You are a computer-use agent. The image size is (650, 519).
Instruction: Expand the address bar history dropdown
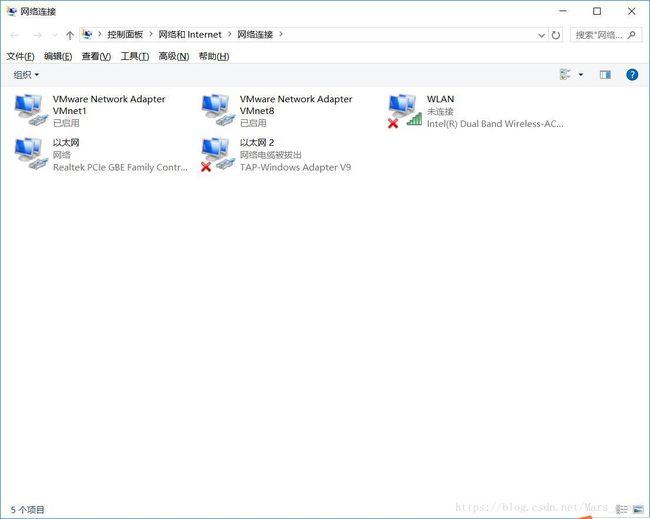click(x=541, y=35)
